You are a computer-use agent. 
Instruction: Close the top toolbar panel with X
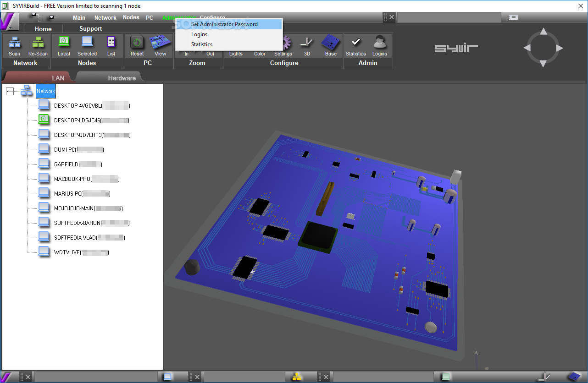pos(391,17)
